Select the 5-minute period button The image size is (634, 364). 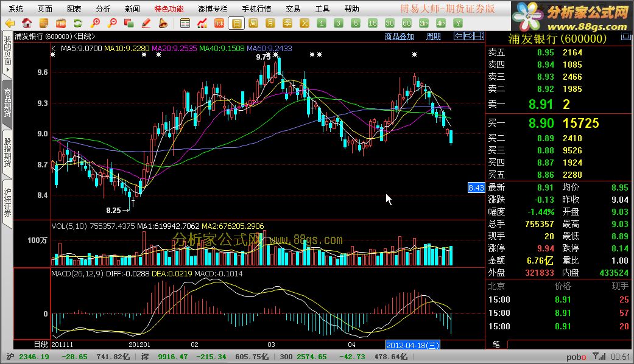pos(356,23)
